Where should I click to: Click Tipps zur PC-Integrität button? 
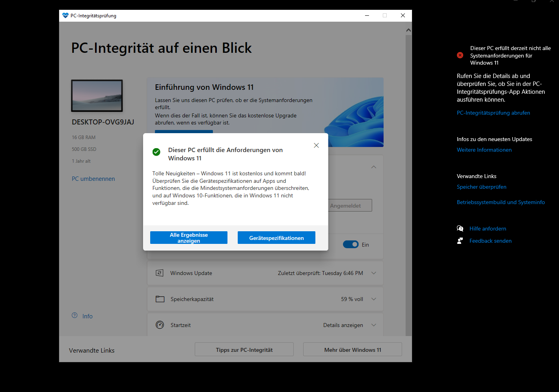pos(244,349)
